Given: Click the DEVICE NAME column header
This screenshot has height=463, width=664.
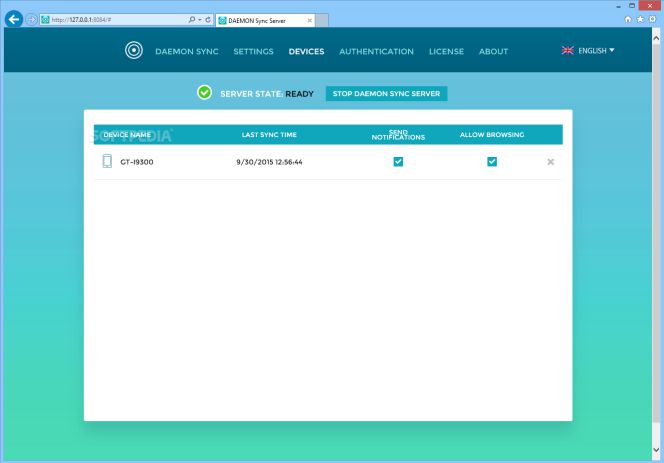Looking at the screenshot, I should (127, 135).
